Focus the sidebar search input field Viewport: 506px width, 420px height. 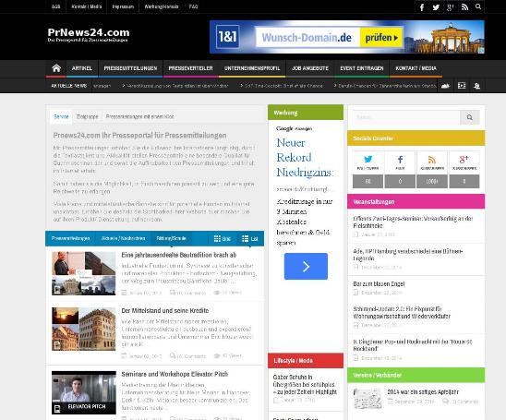click(x=406, y=117)
